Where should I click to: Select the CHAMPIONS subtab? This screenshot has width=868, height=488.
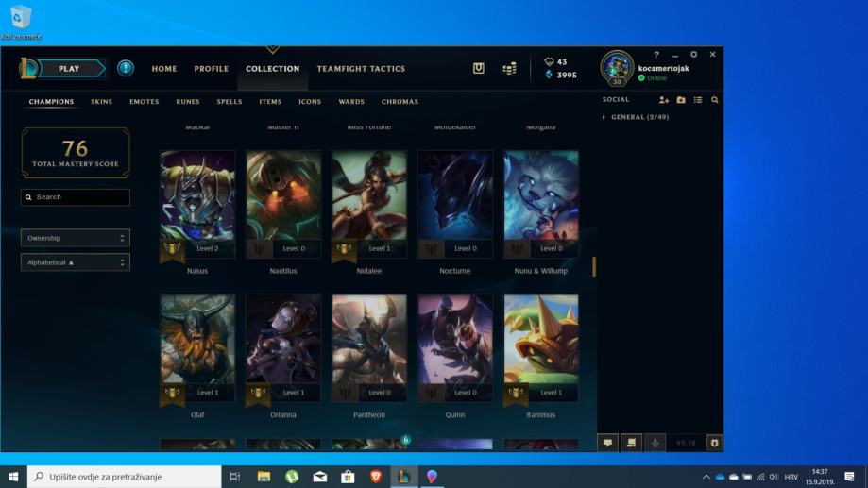(x=51, y=102)
